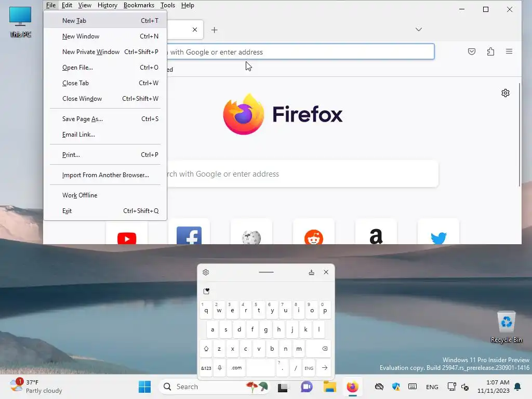
Task: Tap the ENG language key on keyboard
Action: (x=309, y=368)
